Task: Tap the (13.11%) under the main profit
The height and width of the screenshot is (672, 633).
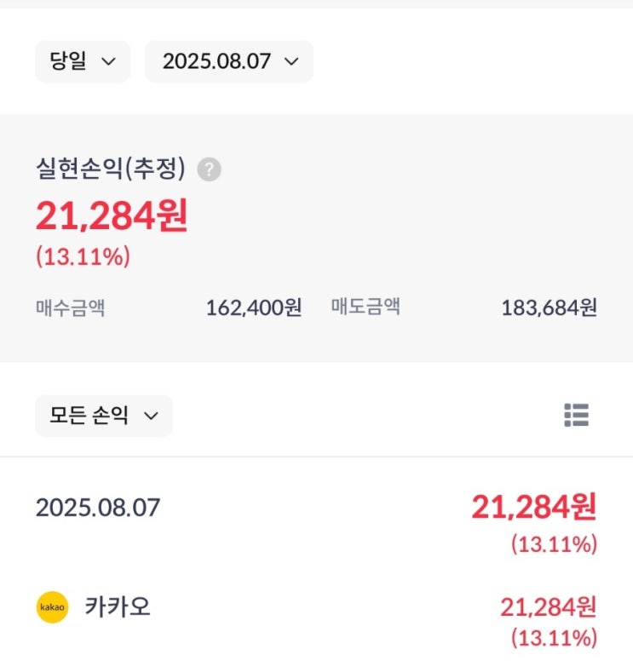Action: 83,257
